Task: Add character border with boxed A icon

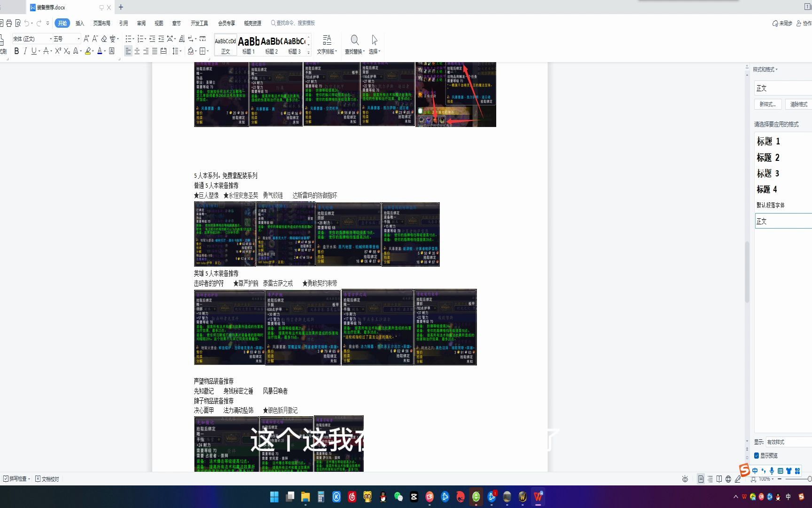Action: click(x=112, y=51)
